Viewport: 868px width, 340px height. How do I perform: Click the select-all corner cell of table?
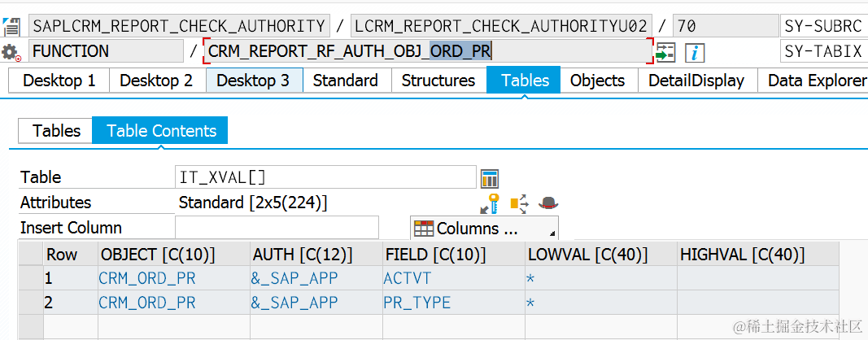pos(31,254)
